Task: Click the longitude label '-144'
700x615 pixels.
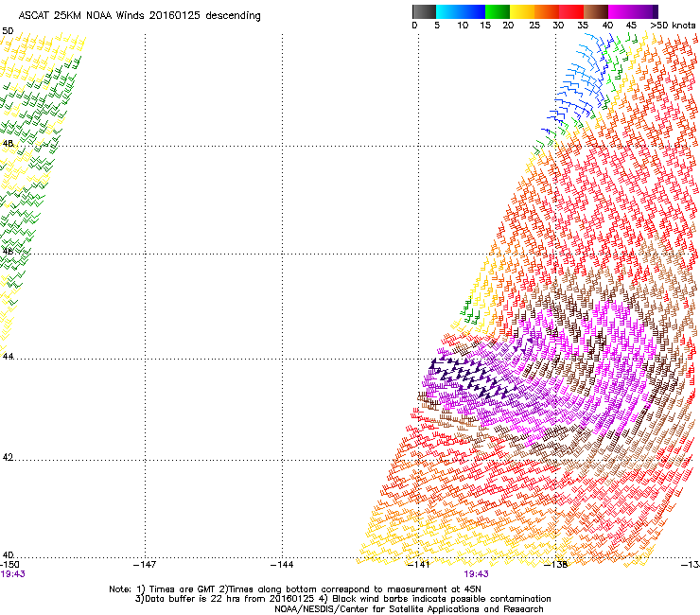Action: pyautogui.click(x=282, y=565)
